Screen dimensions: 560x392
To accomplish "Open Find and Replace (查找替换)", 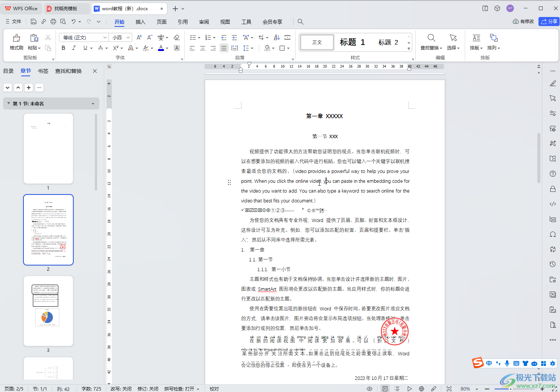I will [x=431, y=42].
